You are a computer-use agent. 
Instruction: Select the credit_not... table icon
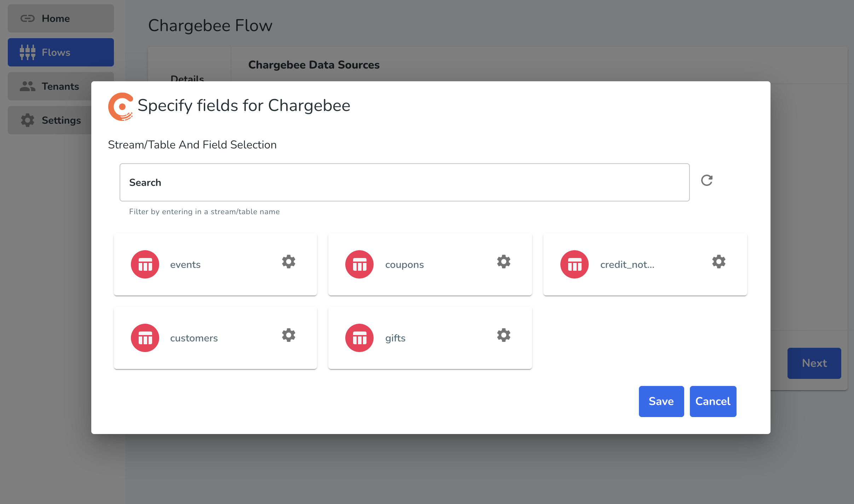pyautogui.click(x=575, y=264)
